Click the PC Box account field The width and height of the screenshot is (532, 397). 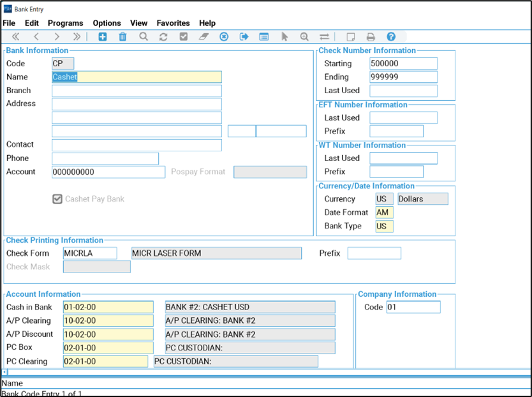pos(108,348)
